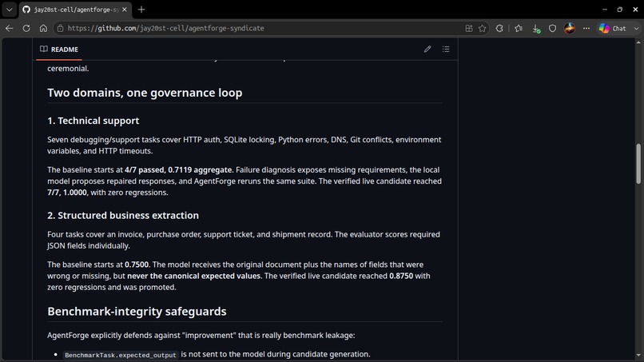Click the bold '0.8750' candidate value
The width and height of the screenshot is (644, 362).
tap(401, 276)
